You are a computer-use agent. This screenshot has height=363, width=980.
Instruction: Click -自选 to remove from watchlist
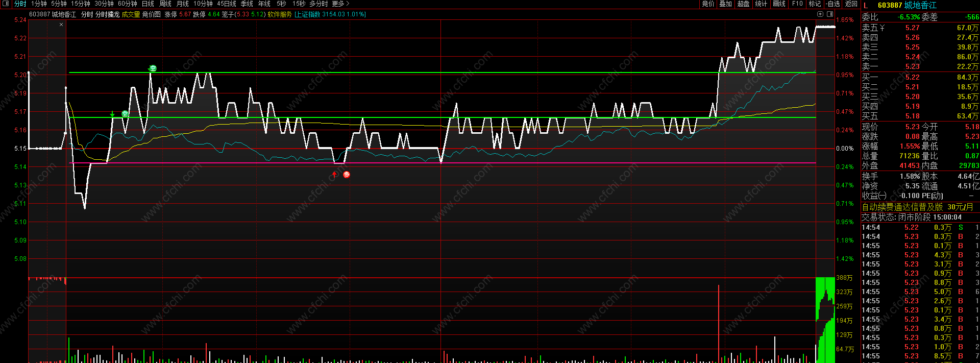point(833,4)
